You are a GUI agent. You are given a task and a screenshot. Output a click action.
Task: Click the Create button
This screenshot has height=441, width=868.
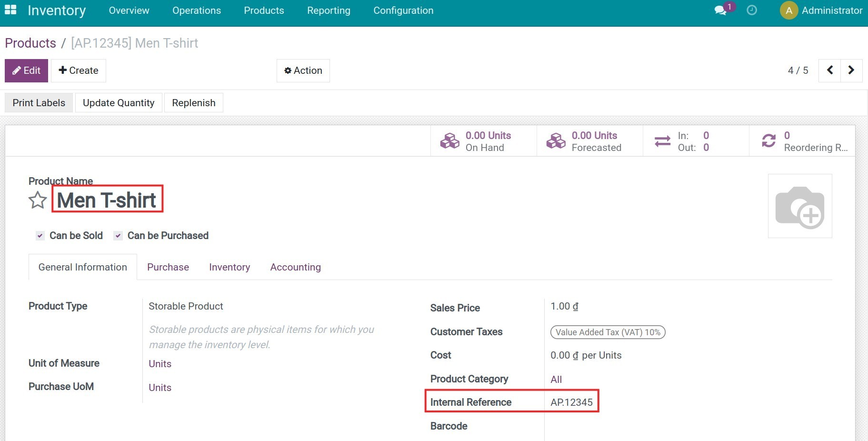(x=78, y=70)
